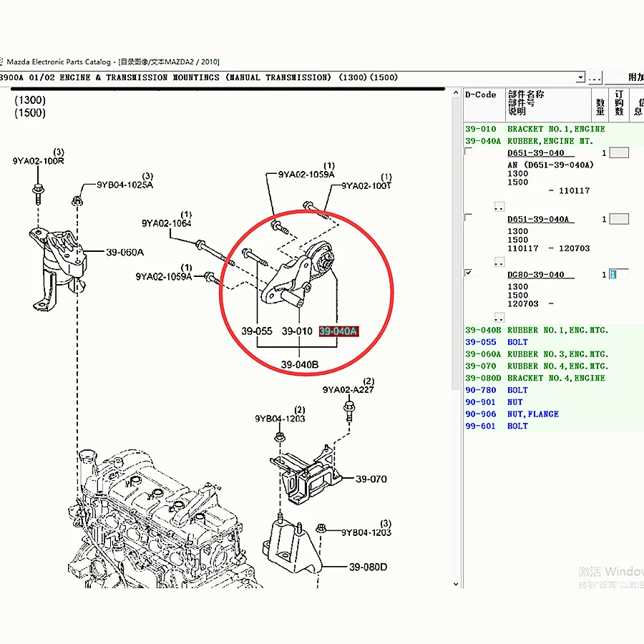
Task: Select the 39-070 RUBBER NO.4 list row
Action: coord(554,366)
